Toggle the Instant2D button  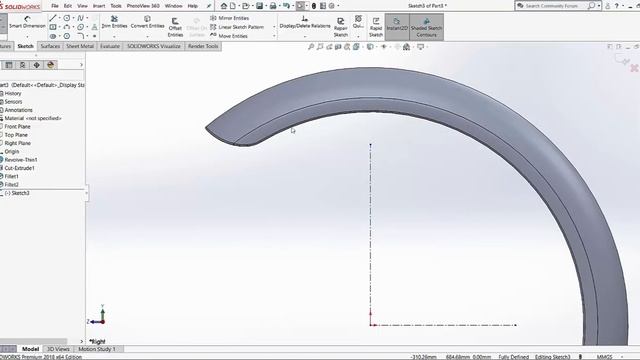(397, 27)
